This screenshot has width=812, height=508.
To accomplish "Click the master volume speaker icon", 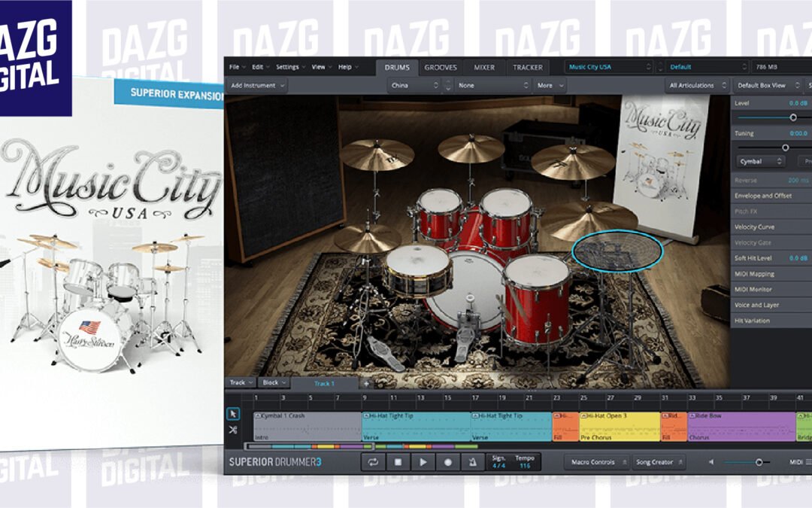I will 711,462.
